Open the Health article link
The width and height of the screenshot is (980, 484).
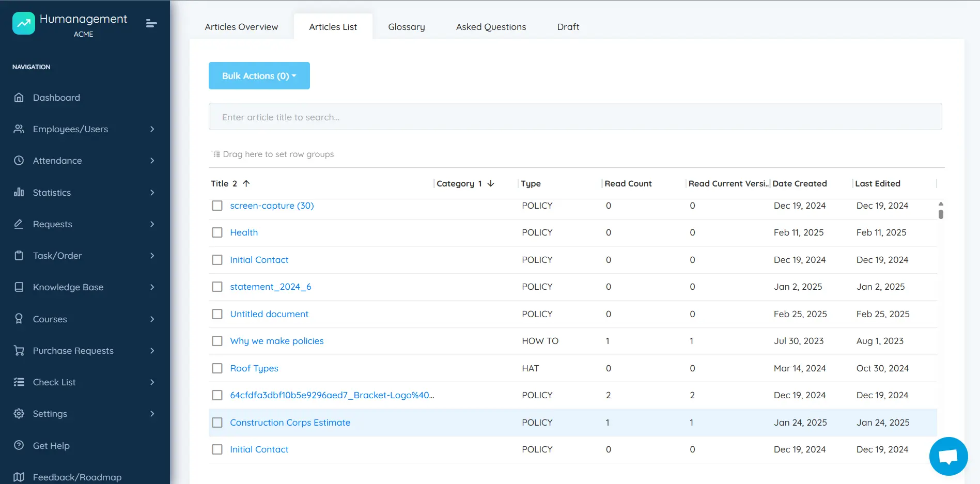tap(244, 232)
